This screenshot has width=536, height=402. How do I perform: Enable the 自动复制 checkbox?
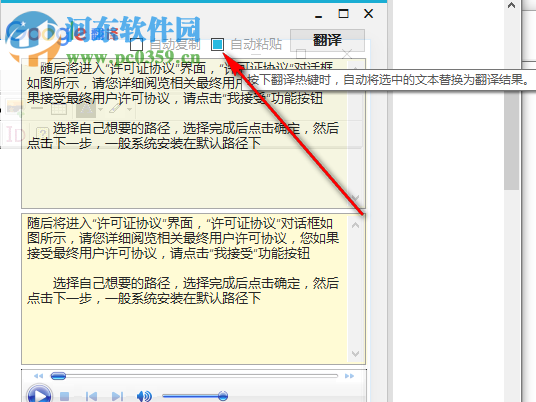(136, 44)
